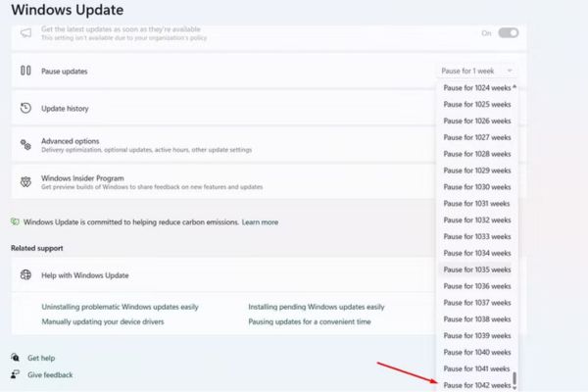Click the scroll up arrow in pause list
The width and height of the screenshot is (588, 392).
(514, 87)
